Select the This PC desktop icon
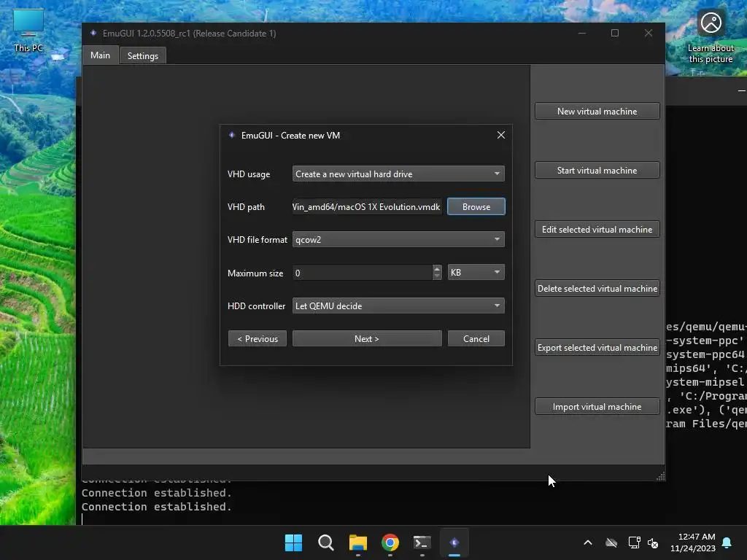The image size is (747, 560). (x=28, y=29)
